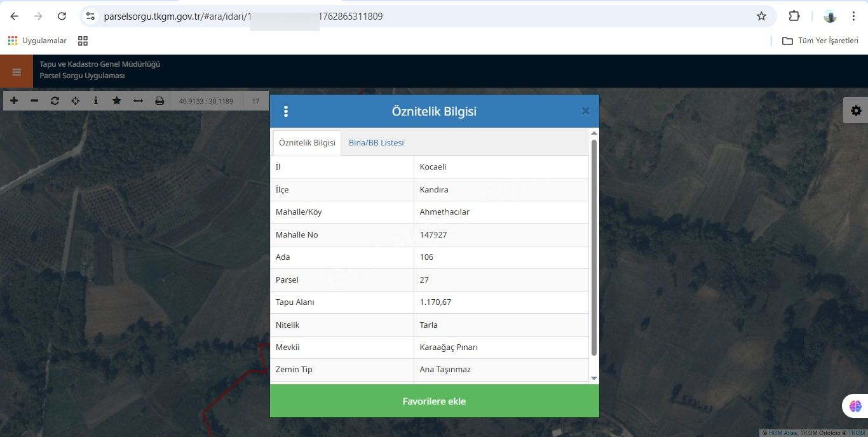
Task: Open Chrome's three-dot browser menu
Action: click(x=853, y=17)
